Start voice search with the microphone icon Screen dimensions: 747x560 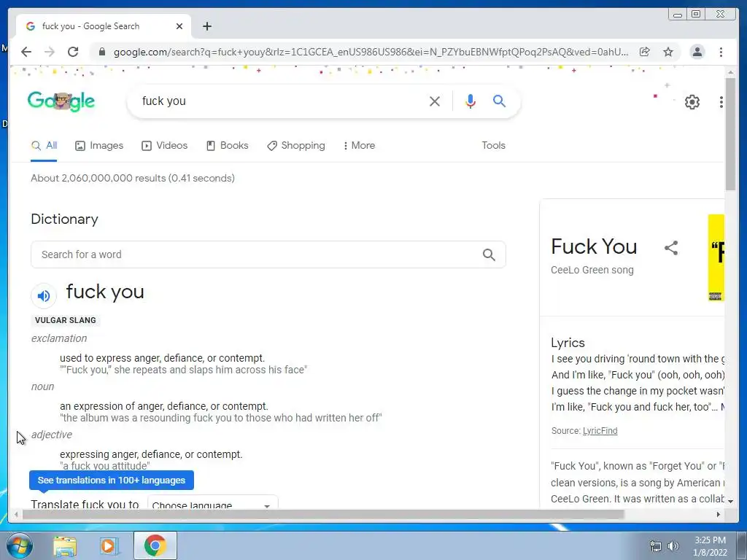471,101
